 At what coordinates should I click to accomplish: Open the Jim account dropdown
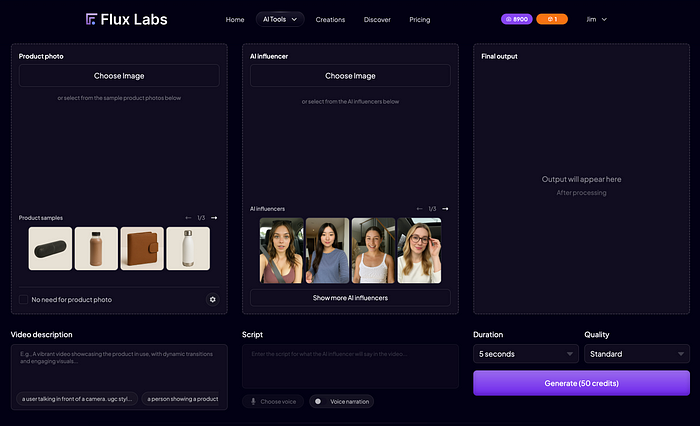[x=596, y=19]
